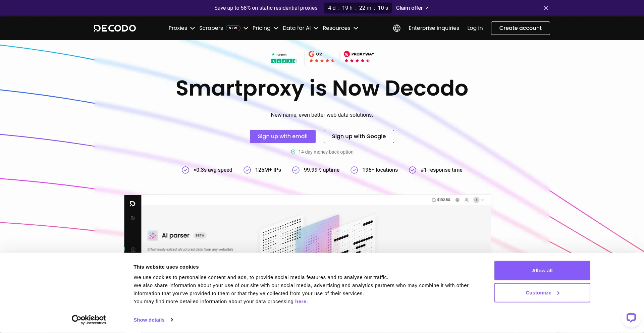
Task: Allow all cookies
Action: (x=542, y=271)
